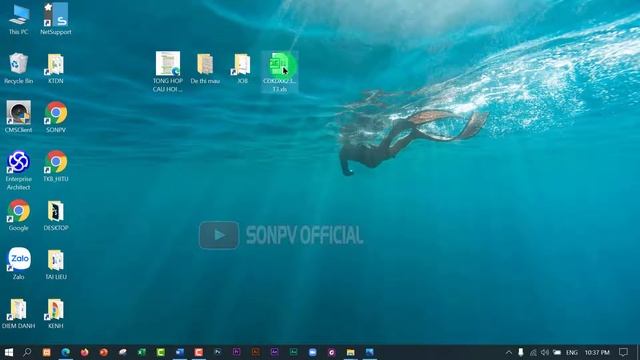Open the volume speaker tray icon

click(545, 352)
